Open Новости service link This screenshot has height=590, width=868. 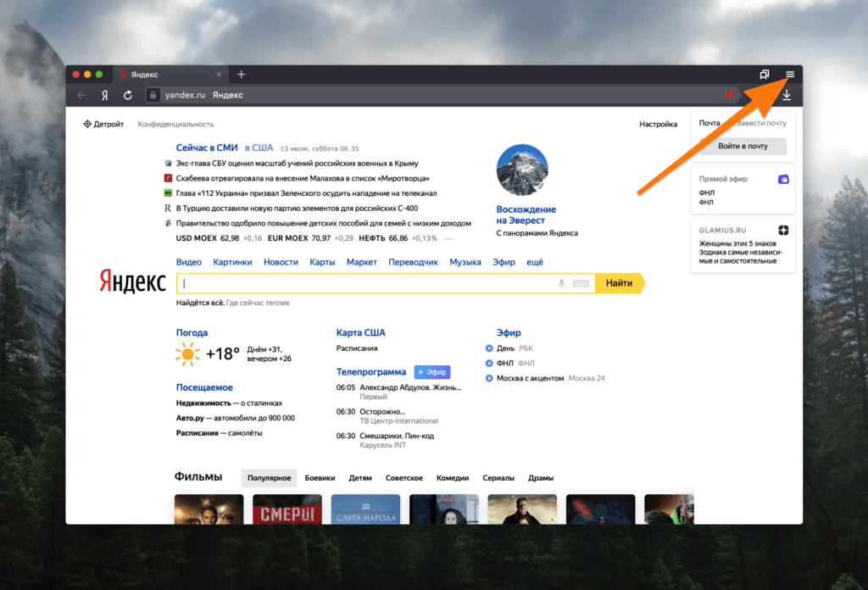pos(281,262)
